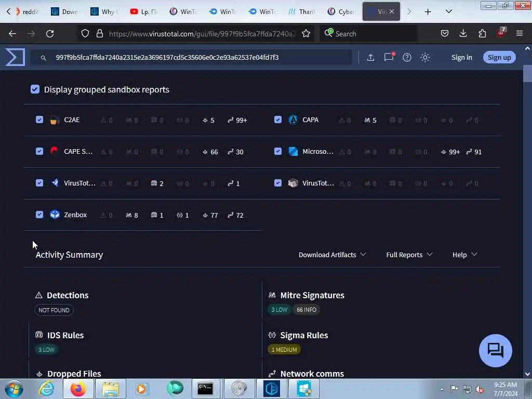532x399 pixels.
Task: Uncheck the VirusTotal row checkbox on right
Action: pyautogui.click(x=278, y=183)
